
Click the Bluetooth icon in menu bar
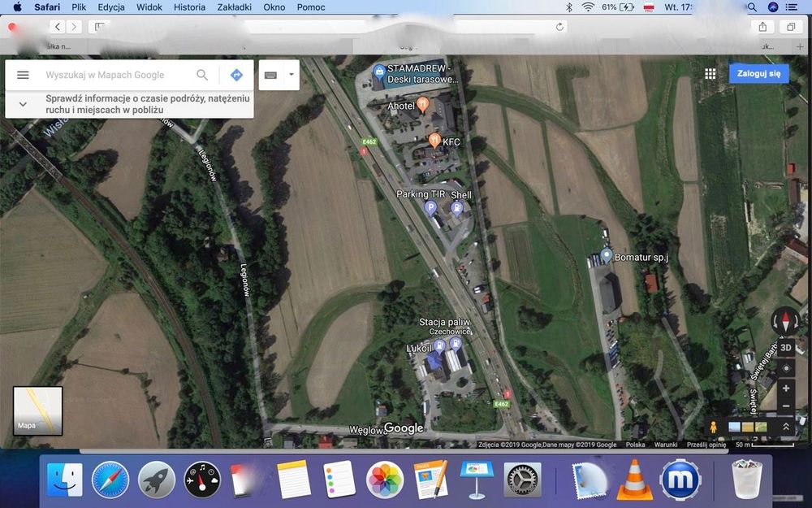tap(568, 7)
